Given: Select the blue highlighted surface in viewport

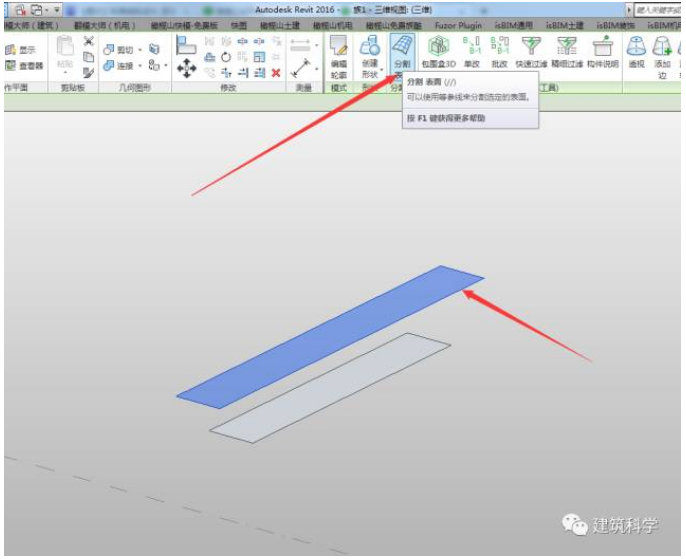Looking at the screenshot, I should [x=330, y=337].
